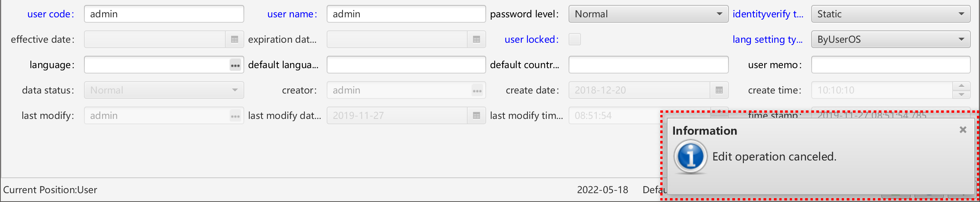The image size is (980, 202).
Task: Click the create date calendar icon
Action: (719, 90)
